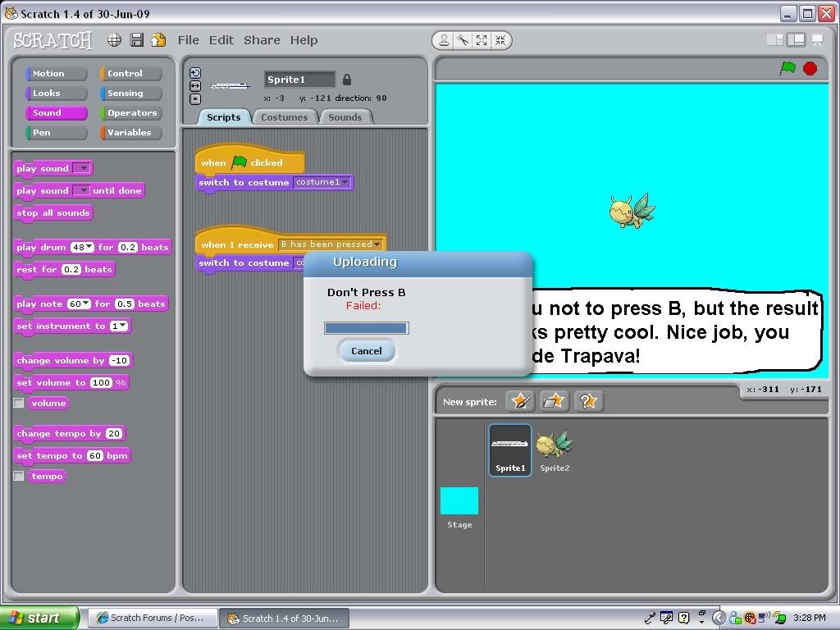Open the costume1 dropdown in switch block

pyautogui.click(x=345, y=182)
